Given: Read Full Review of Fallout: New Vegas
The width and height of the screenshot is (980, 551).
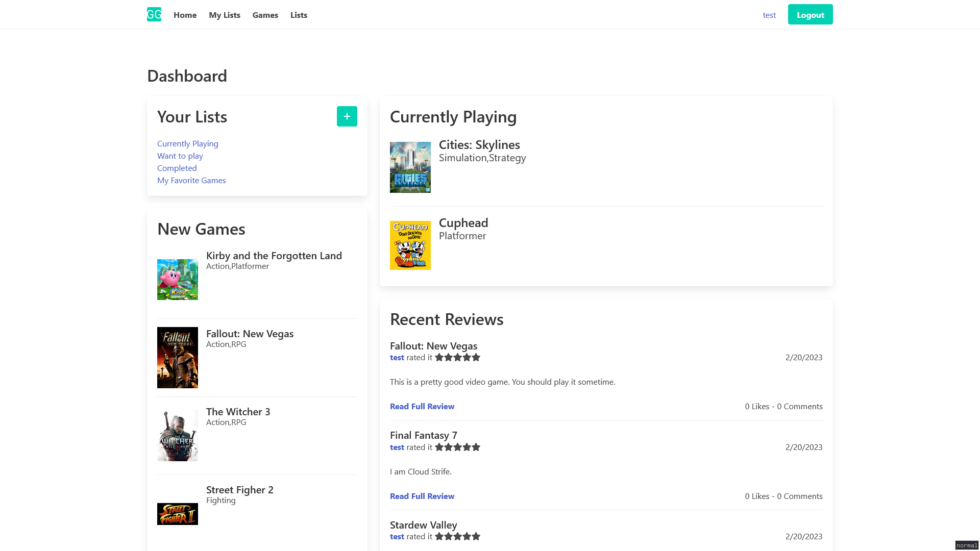Looking at the screenshot, I should (422, 406).
